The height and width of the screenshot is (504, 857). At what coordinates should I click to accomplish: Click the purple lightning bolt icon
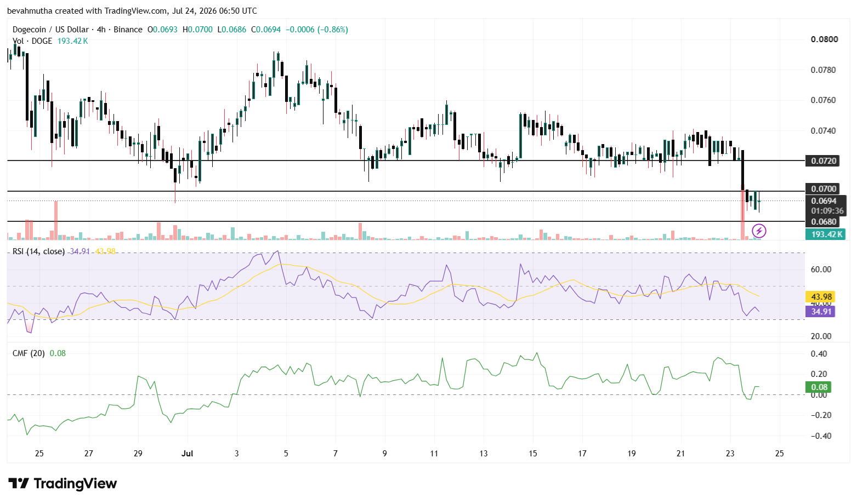[x=759, y=231]
